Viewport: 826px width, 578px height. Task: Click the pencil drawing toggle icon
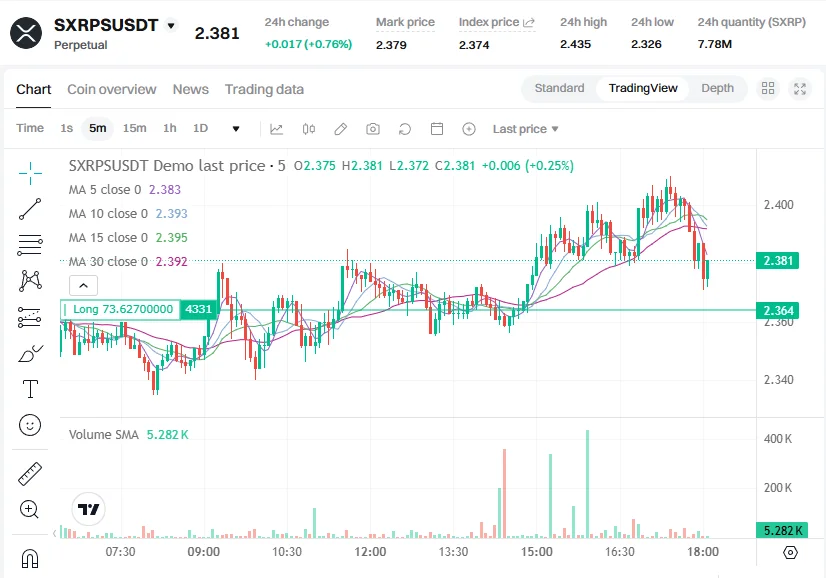[x=341, y=129]
